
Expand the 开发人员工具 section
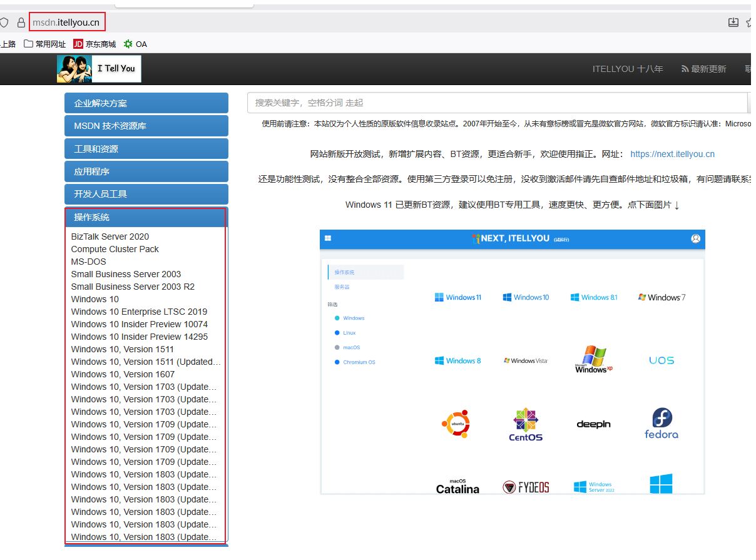coord(146,194)
